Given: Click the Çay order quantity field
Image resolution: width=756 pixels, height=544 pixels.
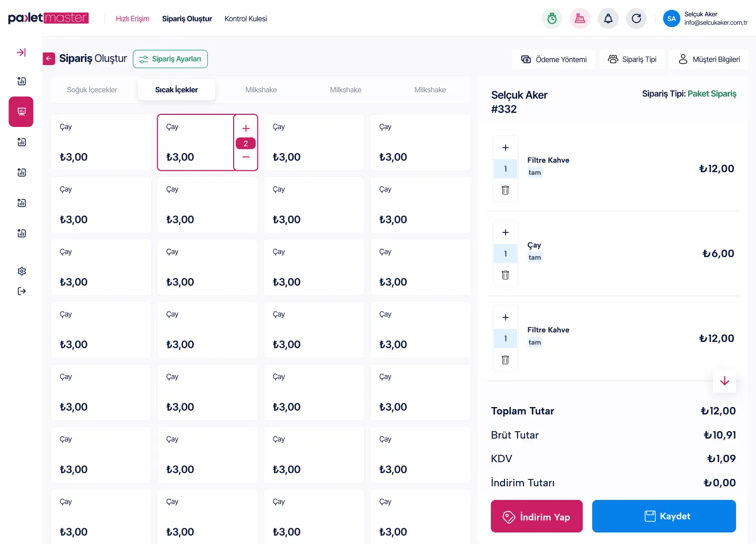Looking at the screenshot, I should (x=506, y=254).
